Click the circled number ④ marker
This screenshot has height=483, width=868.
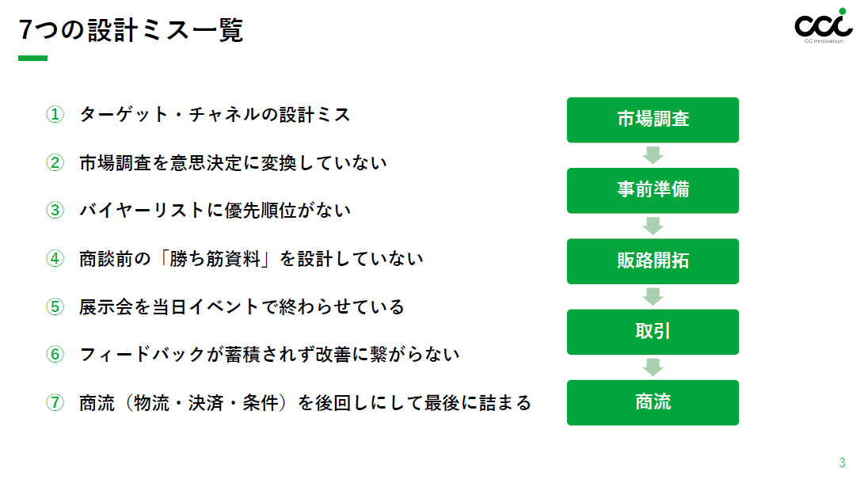click(x=54, y=259)
